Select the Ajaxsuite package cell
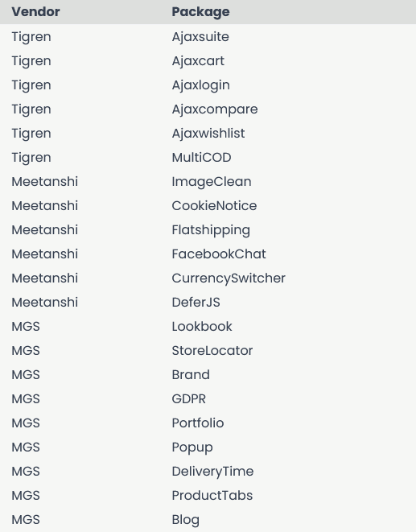 pos(200,37)
